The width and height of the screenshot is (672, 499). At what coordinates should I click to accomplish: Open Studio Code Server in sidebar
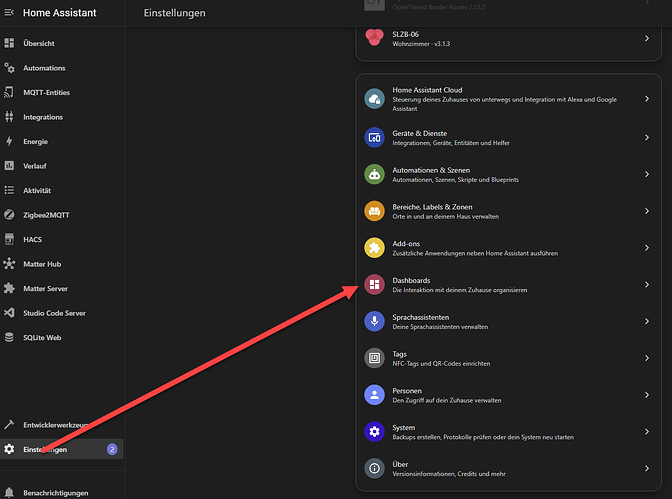tap(54, 313)
